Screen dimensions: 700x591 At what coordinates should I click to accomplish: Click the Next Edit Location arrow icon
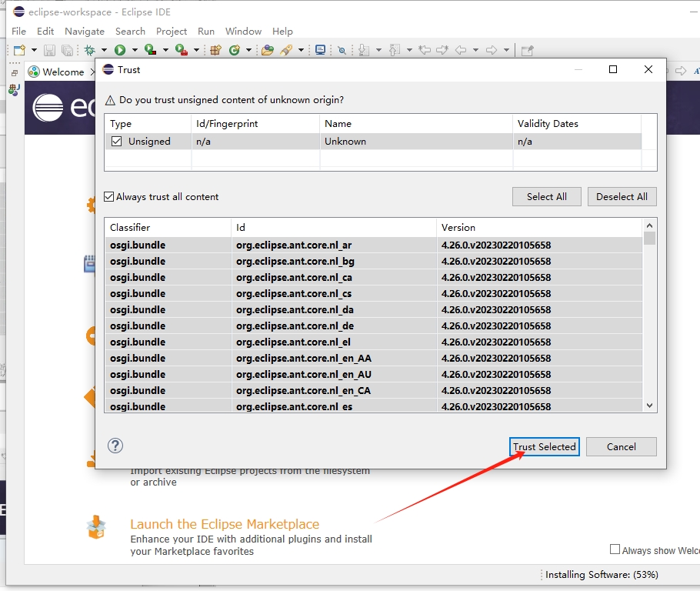442,50
